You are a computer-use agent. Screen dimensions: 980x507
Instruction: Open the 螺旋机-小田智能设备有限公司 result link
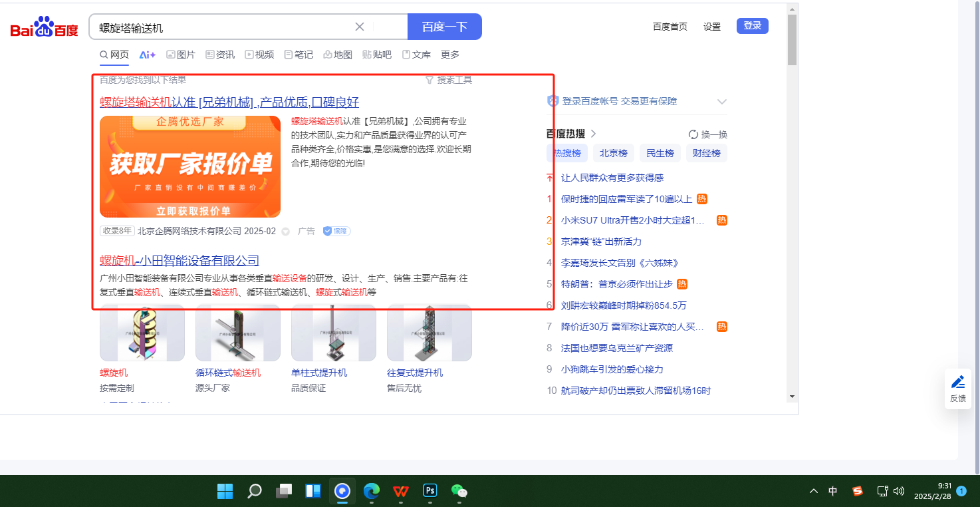click(180, 261)
